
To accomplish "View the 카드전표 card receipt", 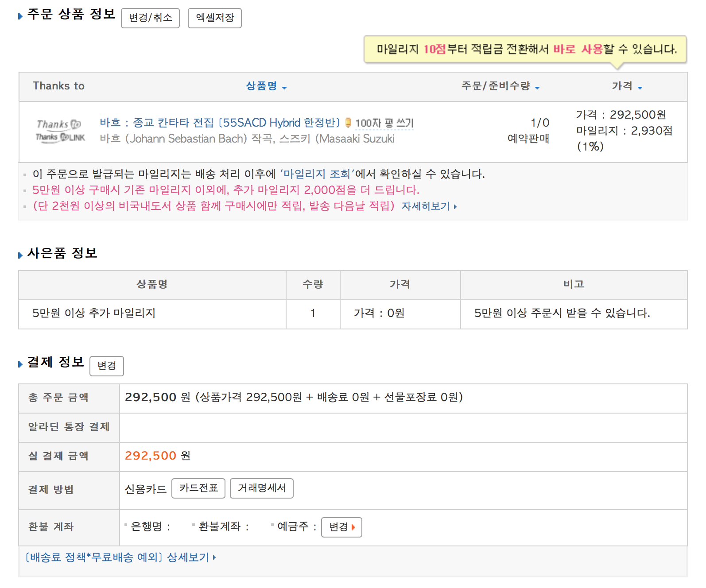I will pos(198,488).
